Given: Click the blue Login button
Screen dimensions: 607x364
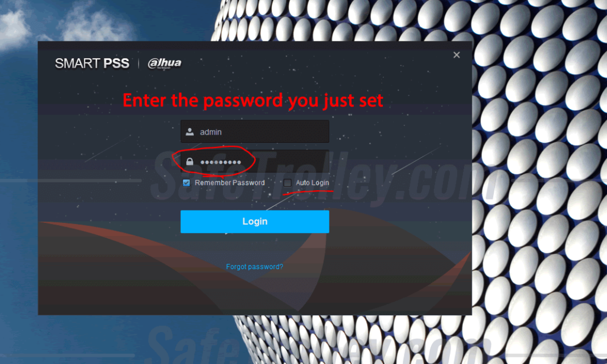Looking at the screenshot, I should (x=255, y=222).
